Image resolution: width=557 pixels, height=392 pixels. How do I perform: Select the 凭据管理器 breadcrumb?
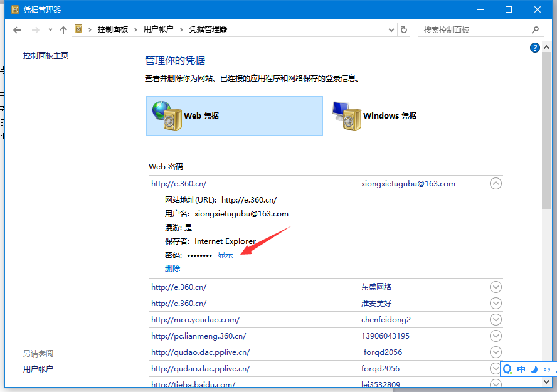(208, 29)
